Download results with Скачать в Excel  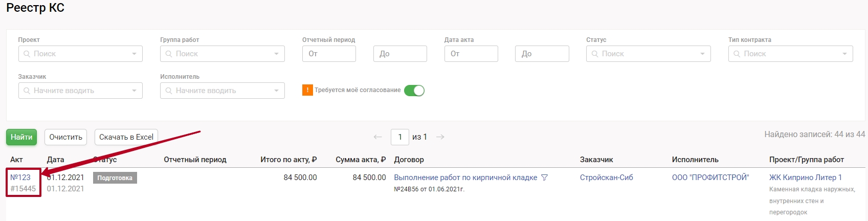126,137
